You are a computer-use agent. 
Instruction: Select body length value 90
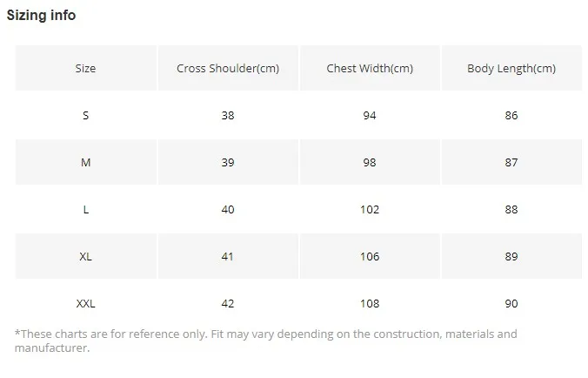coord(511,304)
